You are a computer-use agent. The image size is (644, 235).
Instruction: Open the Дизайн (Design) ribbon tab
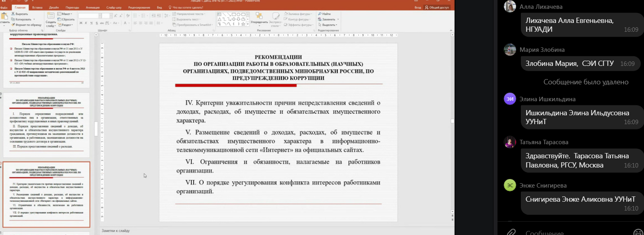tap(54, 7)
